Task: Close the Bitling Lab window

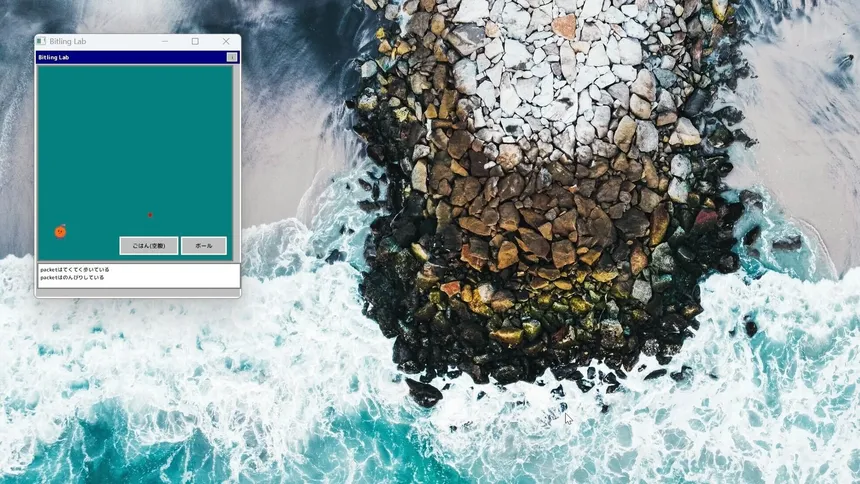Action: pyautogui.click(x=226, y=41)
